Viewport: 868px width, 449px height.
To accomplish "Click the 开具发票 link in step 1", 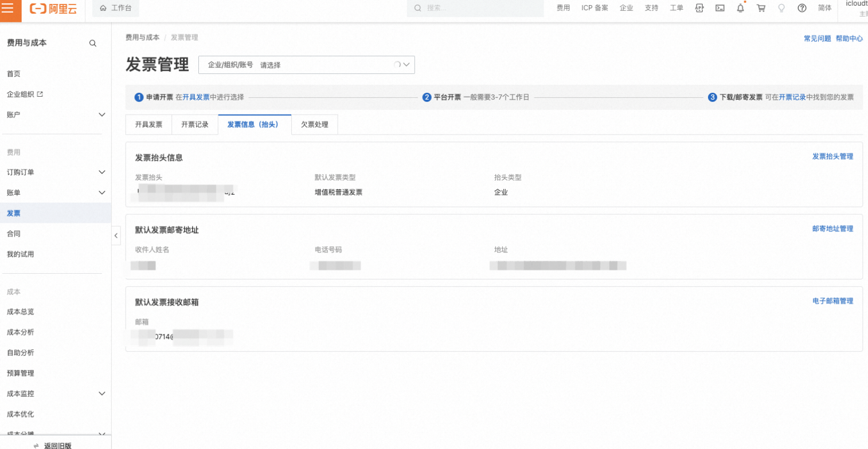I will coord(196,97).
